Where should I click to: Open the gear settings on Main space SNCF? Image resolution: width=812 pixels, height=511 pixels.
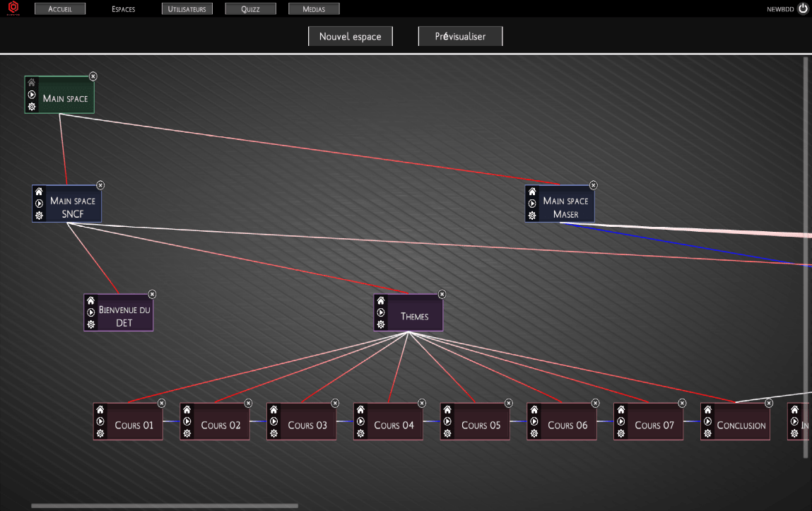point(38,216)
